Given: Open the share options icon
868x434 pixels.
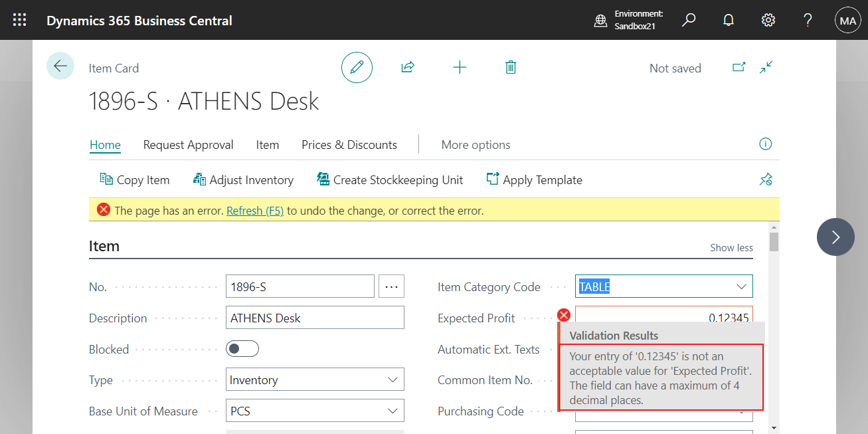Looking at the screenshot, I should click(x=407, y=66).
